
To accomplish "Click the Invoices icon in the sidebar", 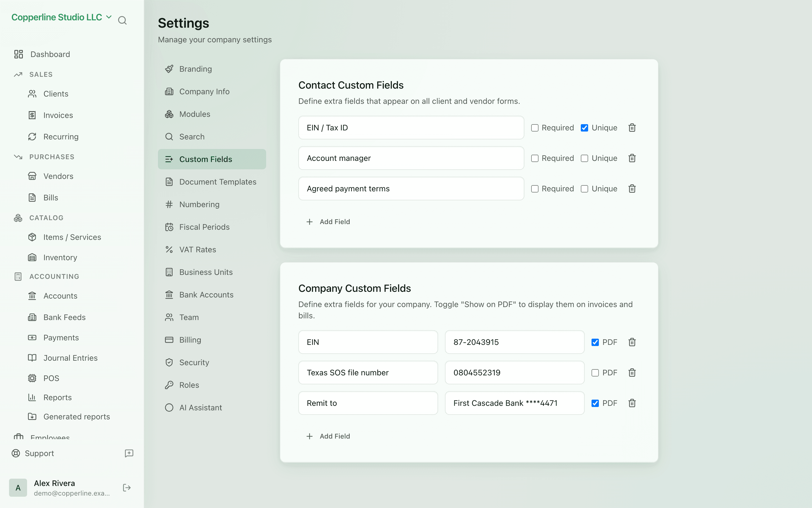I will point(32,115).
